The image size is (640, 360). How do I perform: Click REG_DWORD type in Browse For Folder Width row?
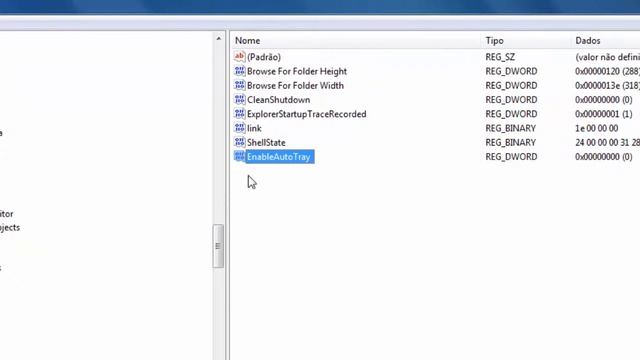pos(511,86)
